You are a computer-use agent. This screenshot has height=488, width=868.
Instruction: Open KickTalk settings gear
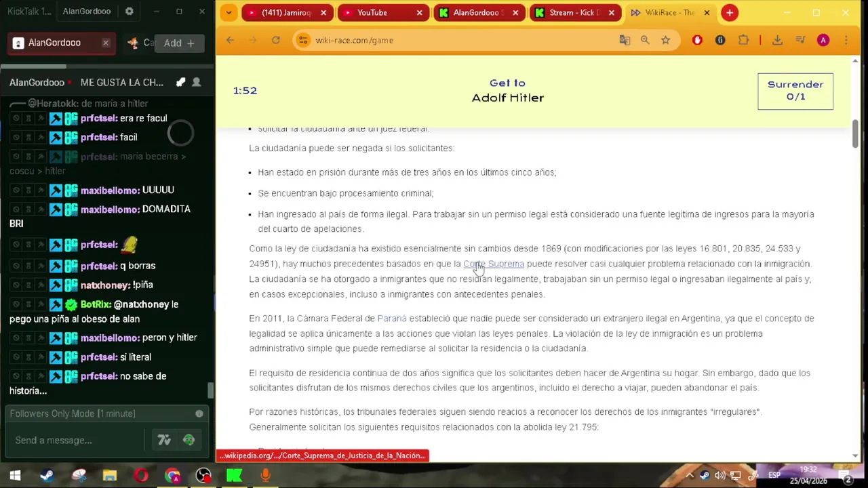[129, 12]
